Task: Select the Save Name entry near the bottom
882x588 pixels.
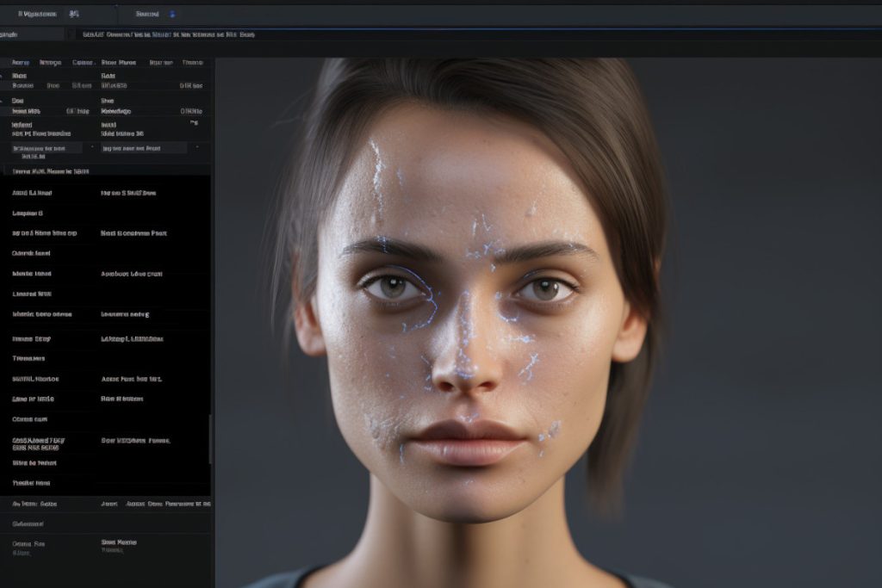Action: 119,542
